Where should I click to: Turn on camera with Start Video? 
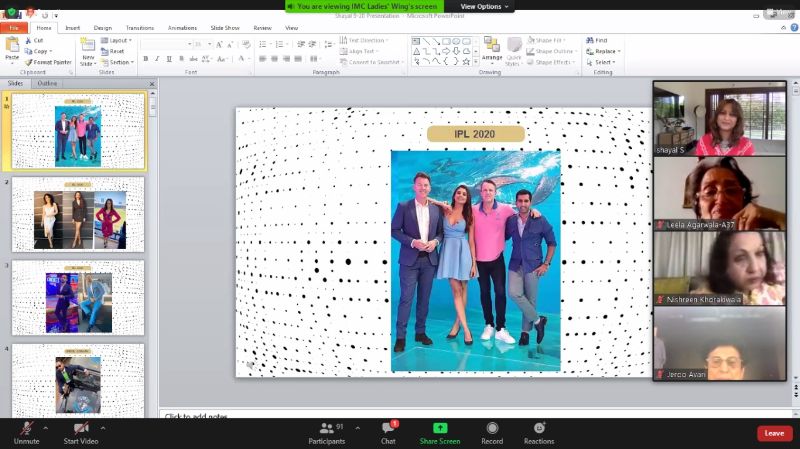[81, 433]
